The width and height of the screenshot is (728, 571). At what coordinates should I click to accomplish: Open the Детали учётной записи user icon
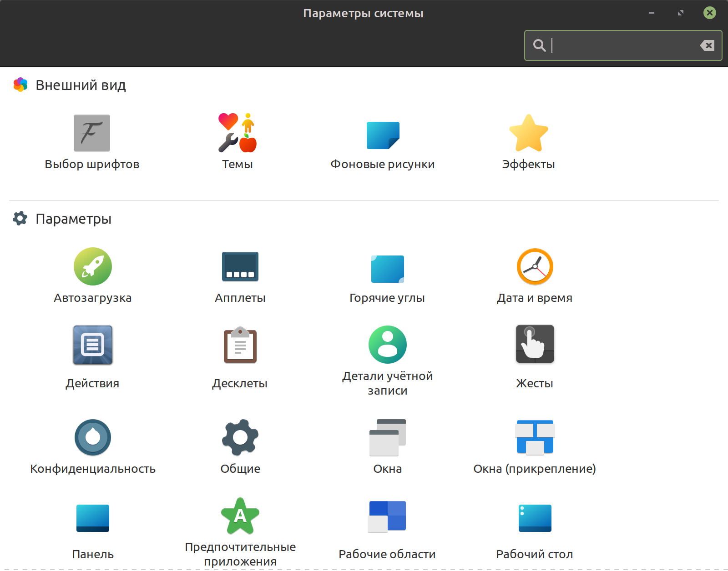coord(388,345)
